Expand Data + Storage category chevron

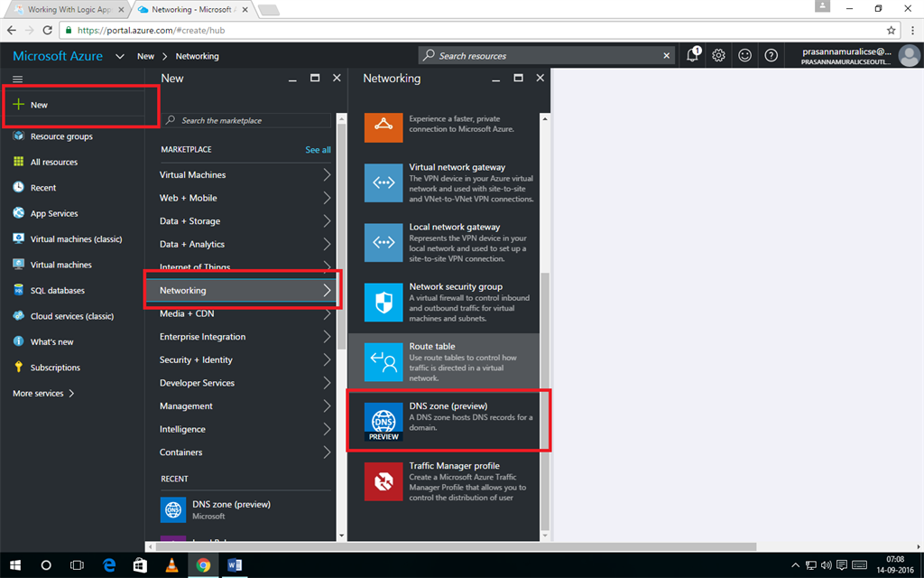(x=327, y=220)
